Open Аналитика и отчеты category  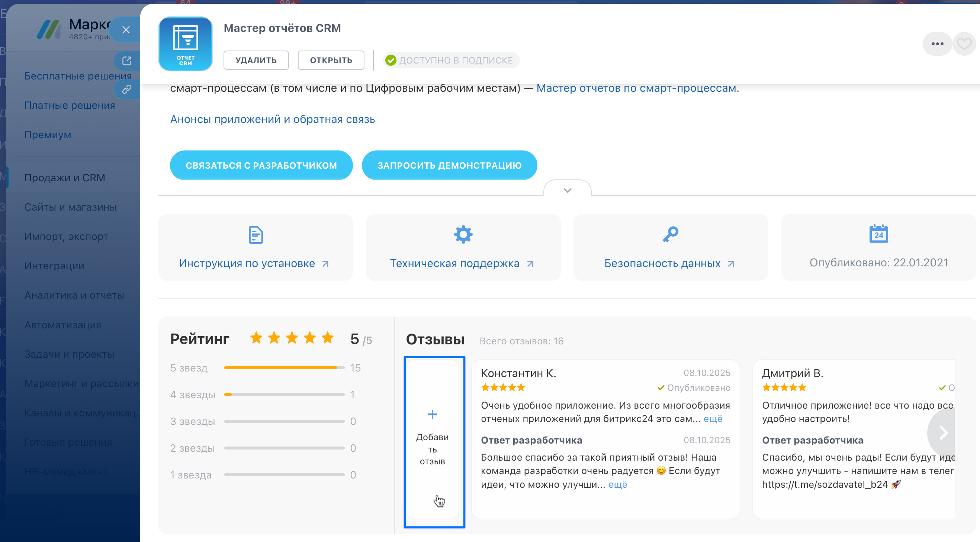coord(74,295)
